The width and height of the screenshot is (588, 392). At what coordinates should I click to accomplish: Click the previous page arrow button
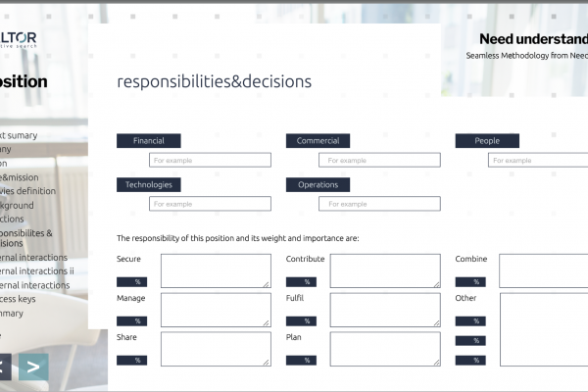click(3, 367)
